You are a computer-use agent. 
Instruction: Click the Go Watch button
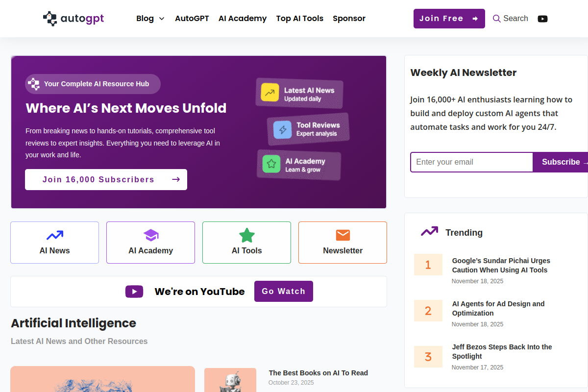pyautogui.click(x=284, y=292)
